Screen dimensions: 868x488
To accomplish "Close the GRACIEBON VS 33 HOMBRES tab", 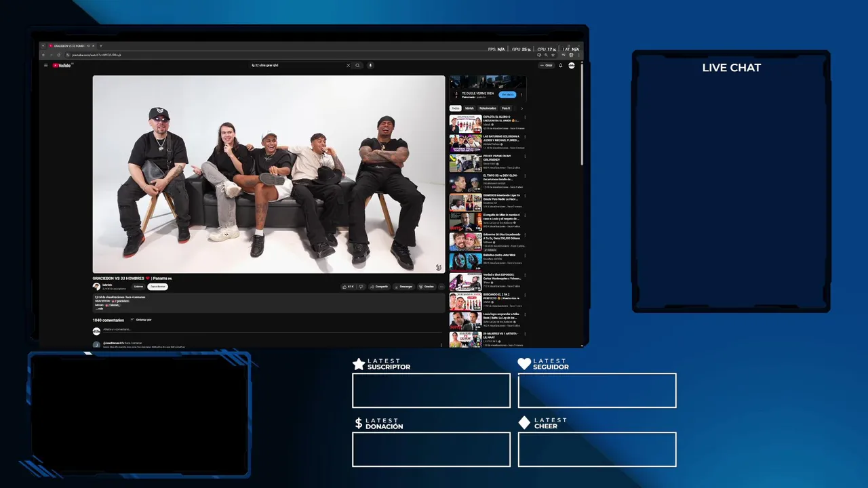I will point(94,45).
